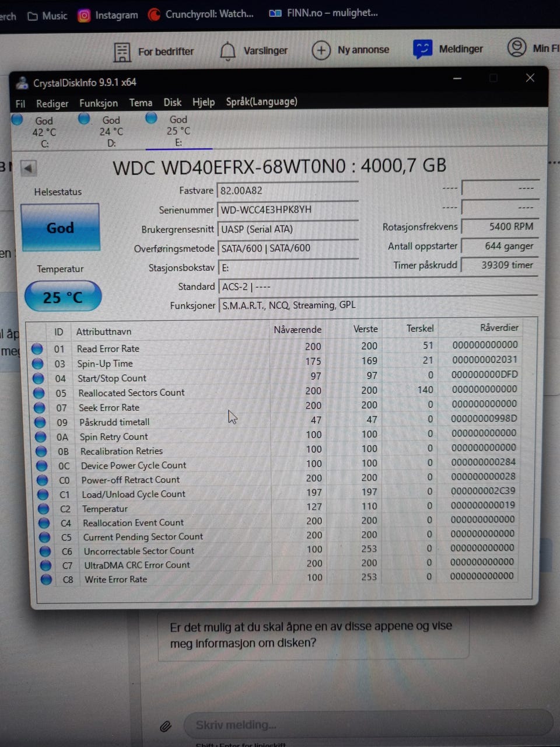Image resolution: width=560 pixels, height=747 pixels.
Task: Open the Funksjon menu
Action: point(99,103)
